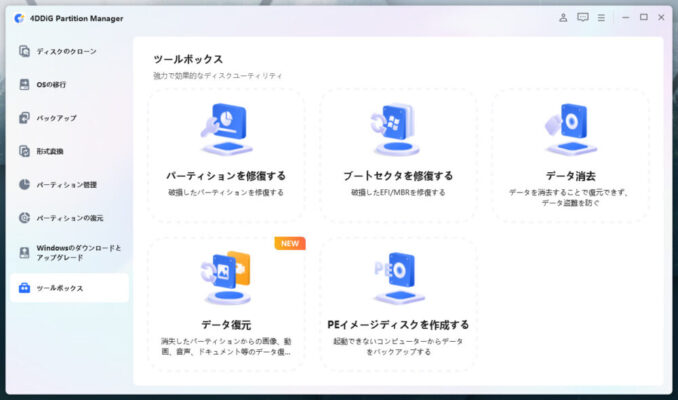Maximize the 4DDiG window
This screenshot has height=400, width=678.
(643, 17)
